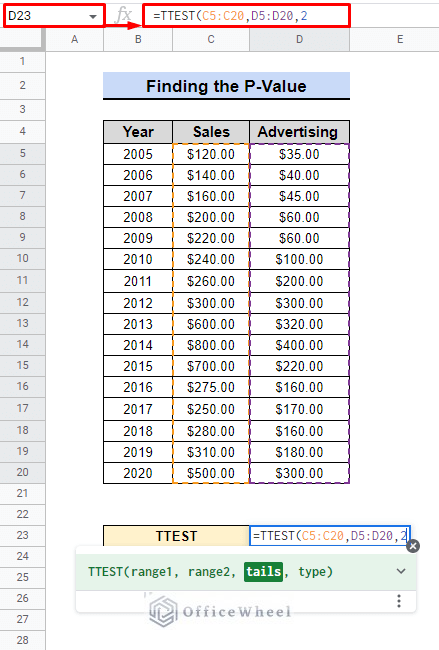Select row 23 header
Image resolution: width=439 pixels, height=650 pixels.
tap(22, 535)
